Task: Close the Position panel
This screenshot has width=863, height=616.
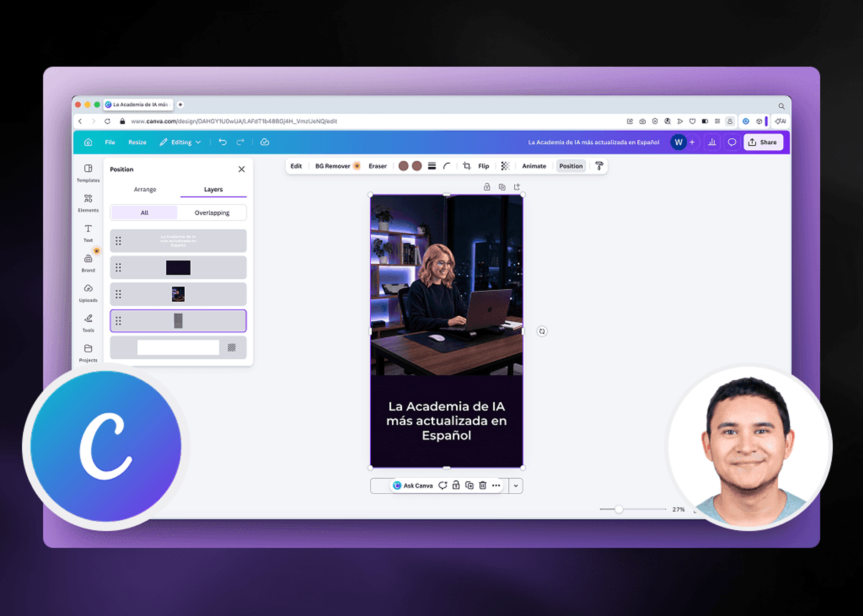Action: pos(241,169)
